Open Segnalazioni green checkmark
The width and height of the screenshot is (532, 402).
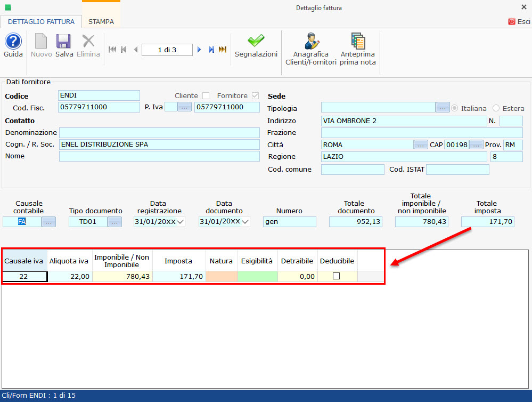(x=256, y=41)
